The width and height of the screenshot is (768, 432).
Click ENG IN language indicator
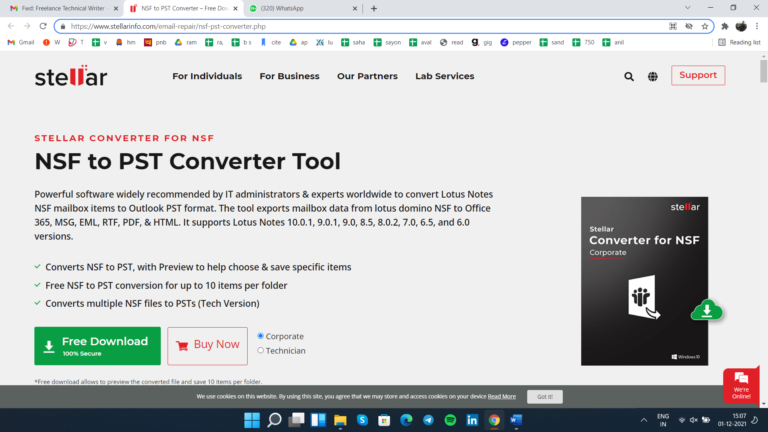tap(663, 420)
